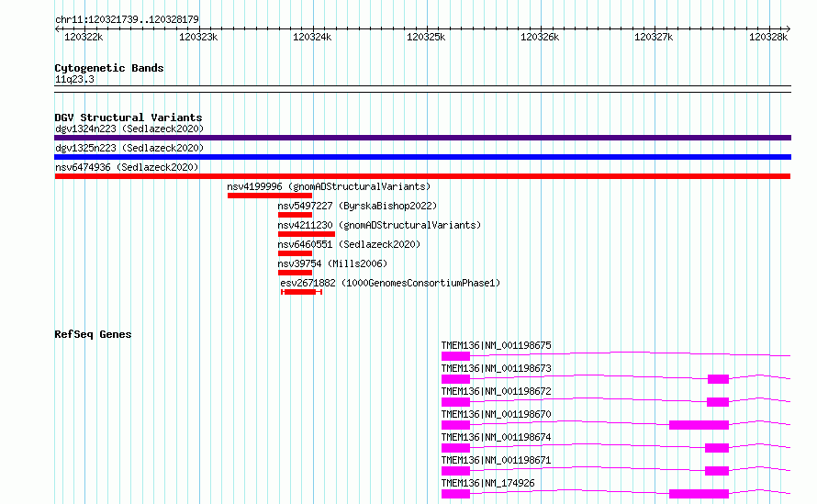The width and height of the screenshot is (817, 504).
Task: Open esv2671882 1000GenomesConsortiumPhase1 label
Action: click(390, 283)
